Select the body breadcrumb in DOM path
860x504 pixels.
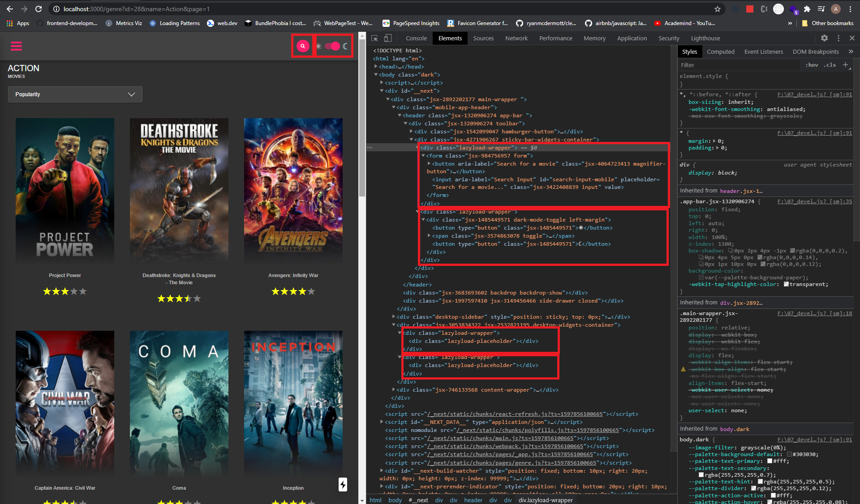[x=395, y=500]
